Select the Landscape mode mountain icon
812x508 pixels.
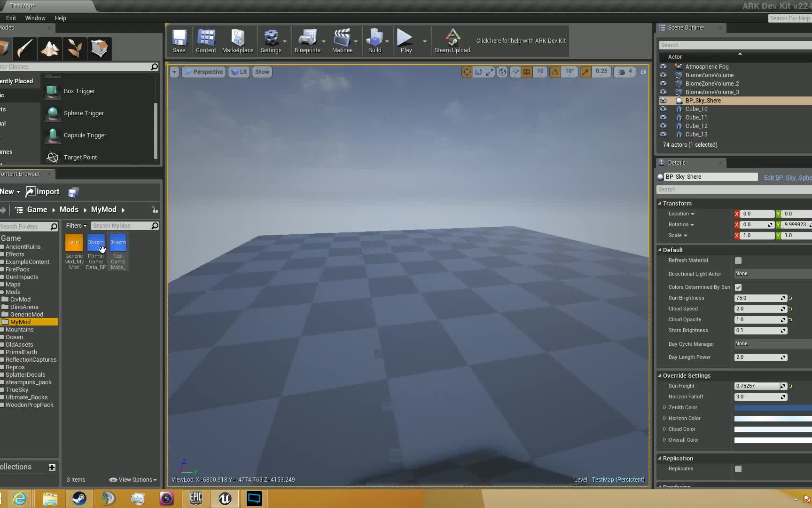pyautogui.click(x=50, y=48)
